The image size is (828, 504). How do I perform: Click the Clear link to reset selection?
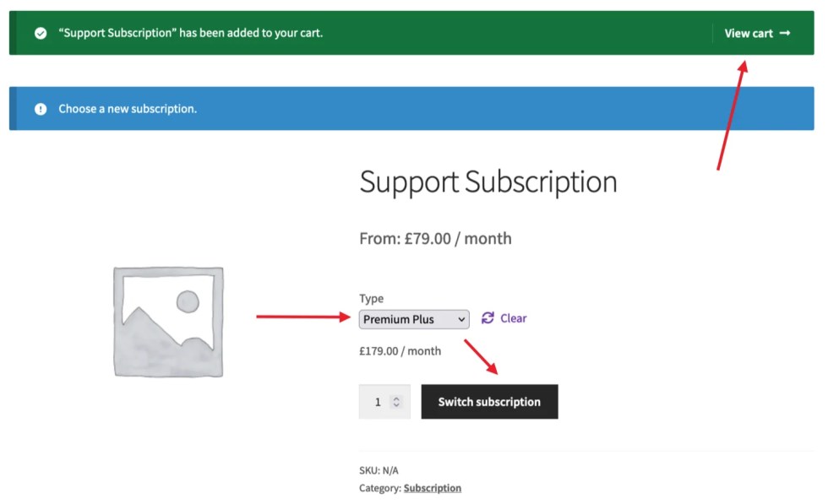tap(513, 318)
